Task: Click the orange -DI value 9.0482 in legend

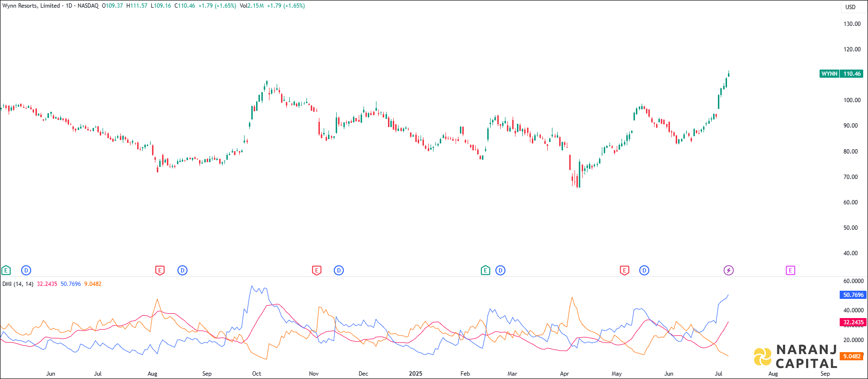Action: pos(93,284)
